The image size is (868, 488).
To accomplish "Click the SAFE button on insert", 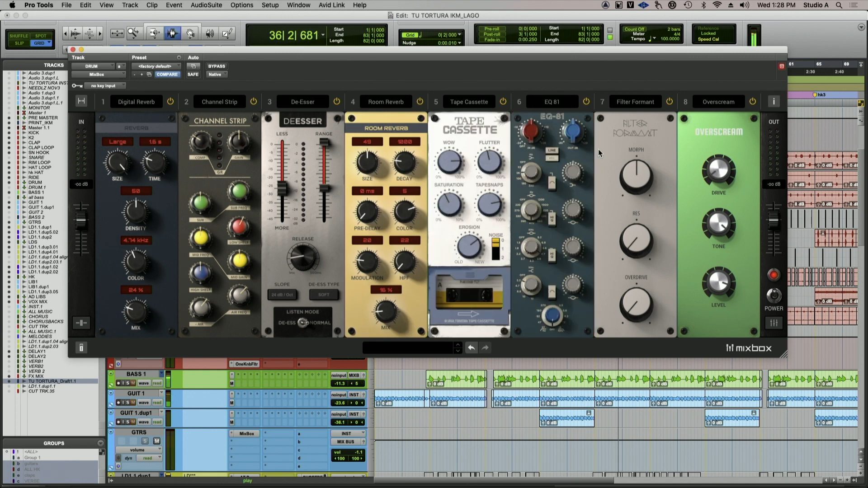I will [x=192, y=74].
